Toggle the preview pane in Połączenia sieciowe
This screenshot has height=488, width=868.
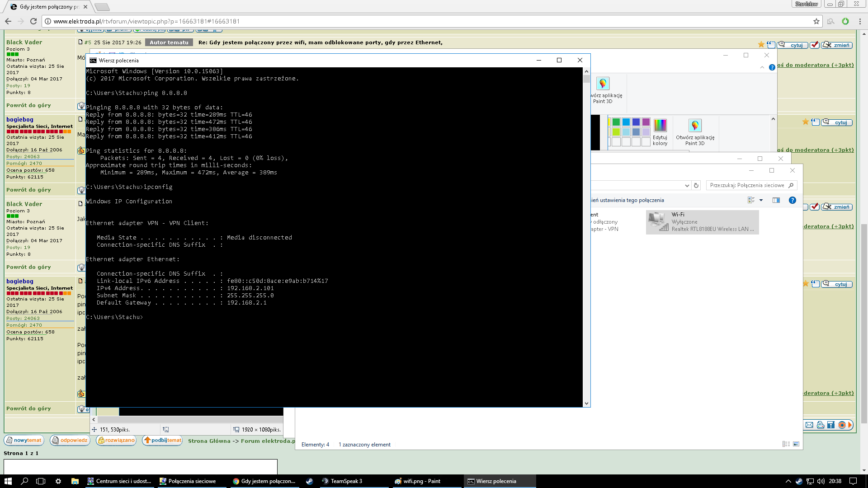[776, 200]
